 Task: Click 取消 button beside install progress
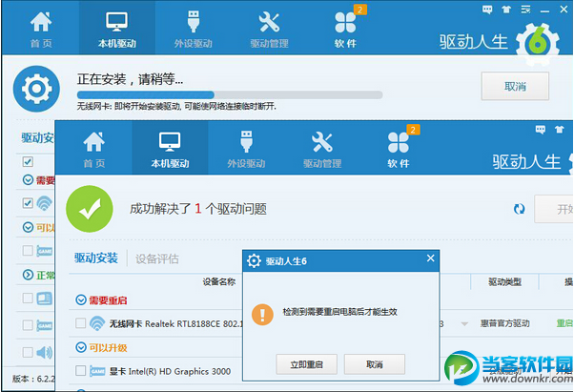[x=515, y=87]
